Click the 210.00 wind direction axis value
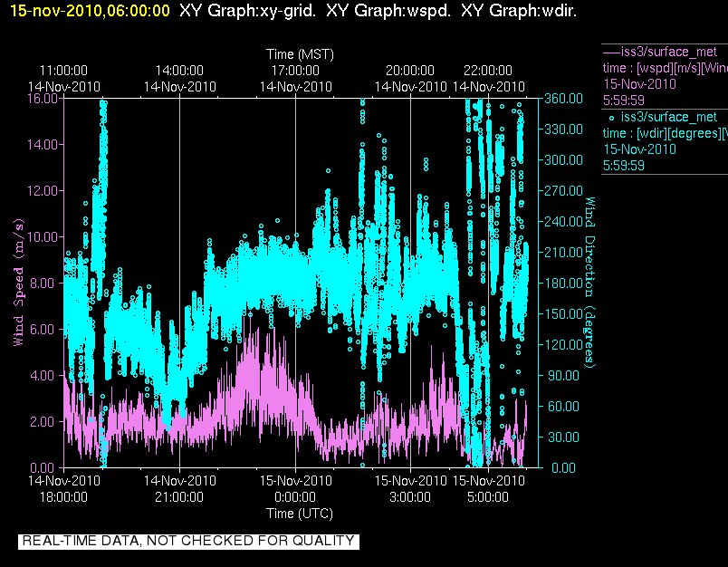This screenshot has height=567, width=728. (x=563, y=252)
